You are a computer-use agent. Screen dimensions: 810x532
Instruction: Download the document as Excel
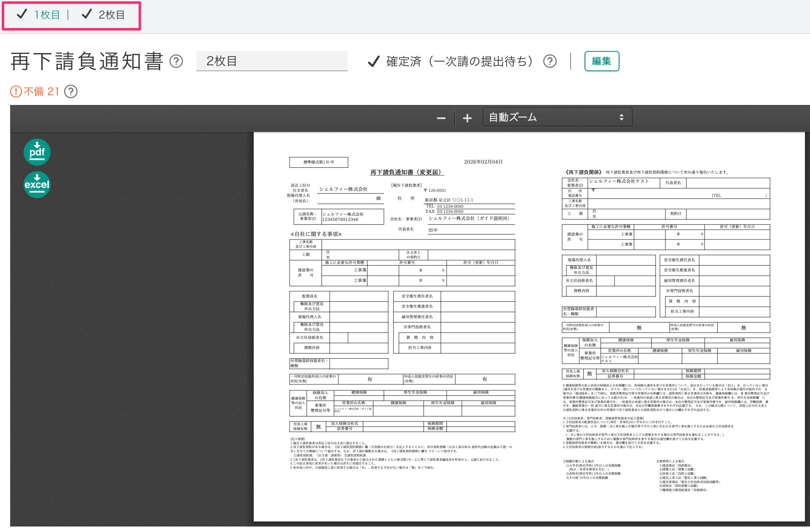click(37, 184)
